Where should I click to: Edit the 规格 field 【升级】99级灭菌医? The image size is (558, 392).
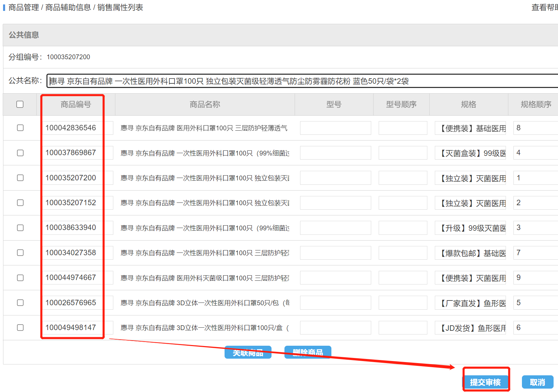coord(470,228)
